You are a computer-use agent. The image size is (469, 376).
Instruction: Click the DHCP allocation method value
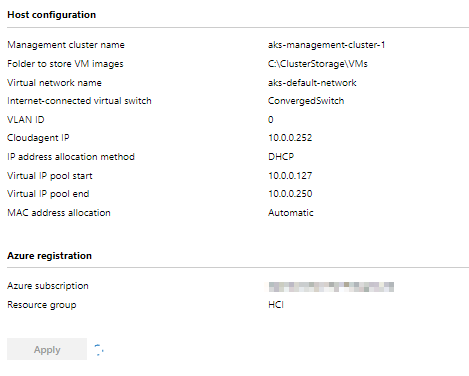point(281,156)
